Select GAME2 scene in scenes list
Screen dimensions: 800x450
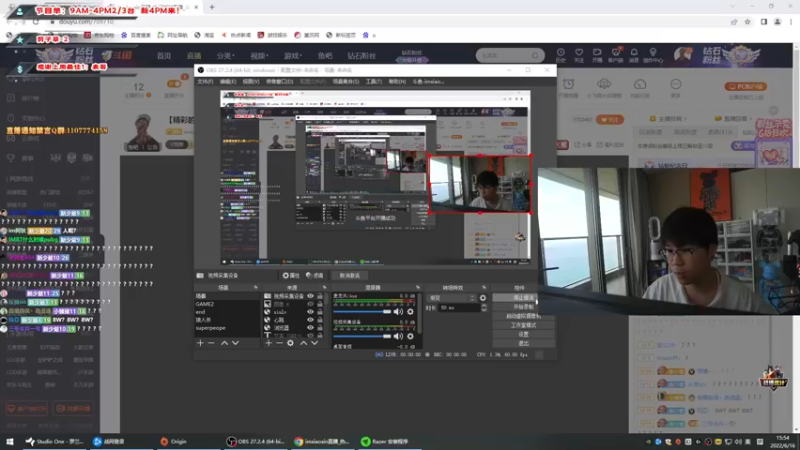coord(227,304)
